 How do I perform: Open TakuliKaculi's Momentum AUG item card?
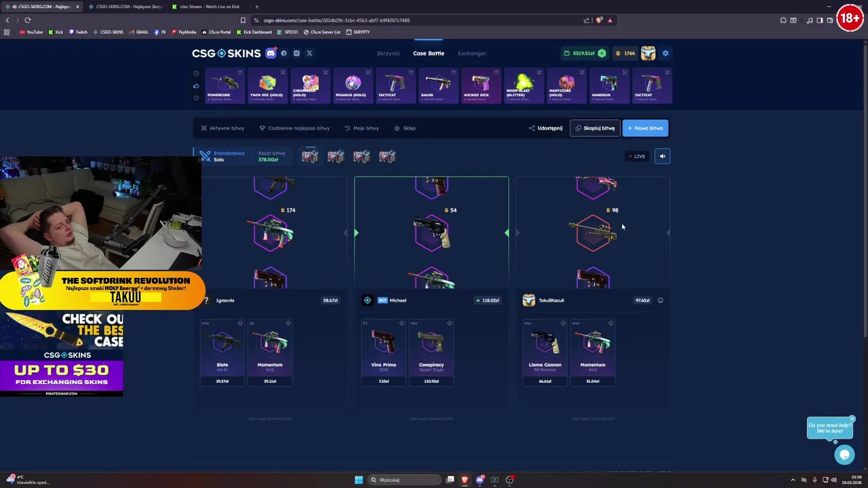point(593,352)
